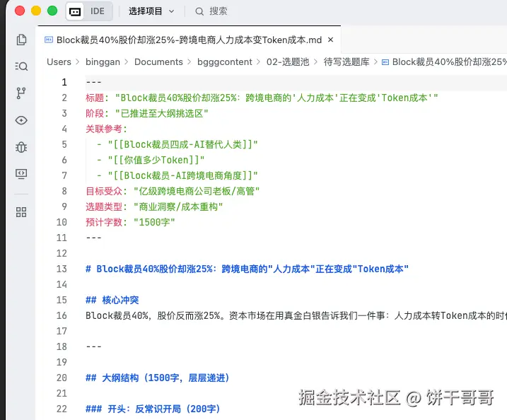Expand chevron after Documents breadcrumb
This screenshot has width=507, height=420.
click(x=190, y=62)
